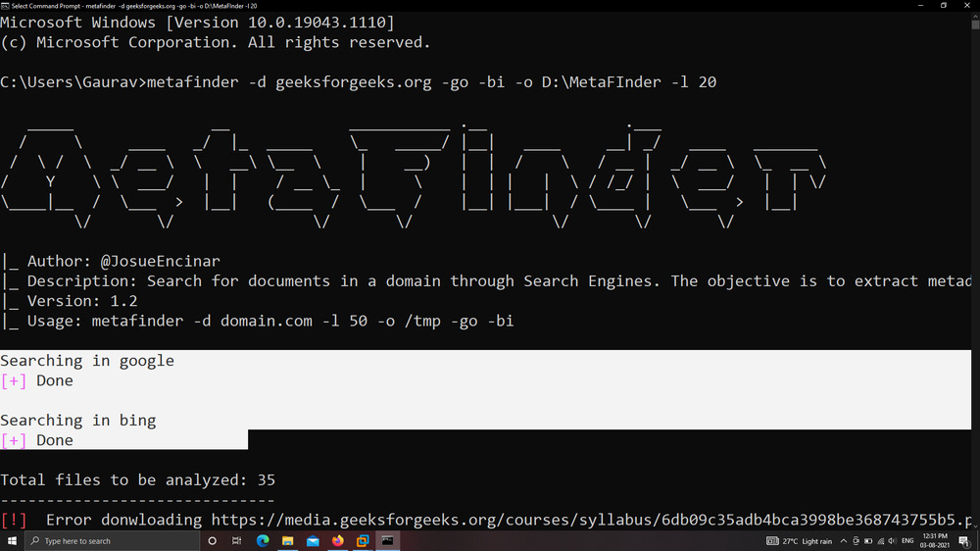Open Task View on the taskbar
Screen dimensions: 980x551
[237, 541]
